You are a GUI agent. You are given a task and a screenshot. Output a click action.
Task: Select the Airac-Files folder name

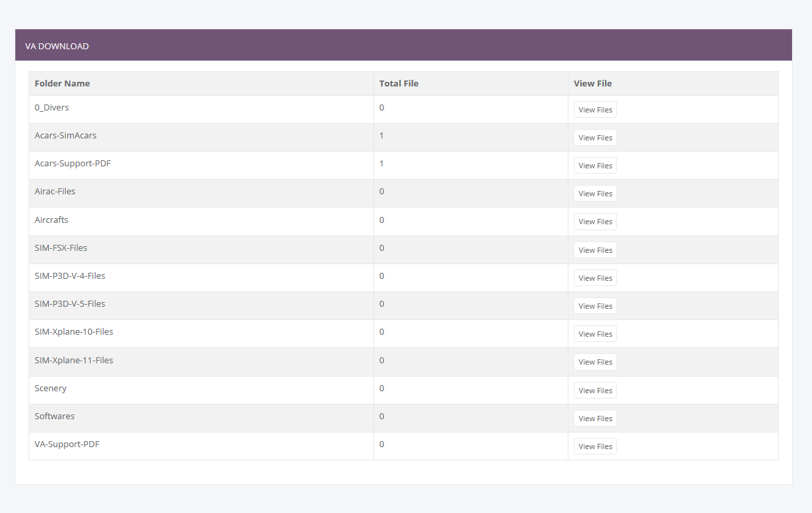(x=55, y=191)
